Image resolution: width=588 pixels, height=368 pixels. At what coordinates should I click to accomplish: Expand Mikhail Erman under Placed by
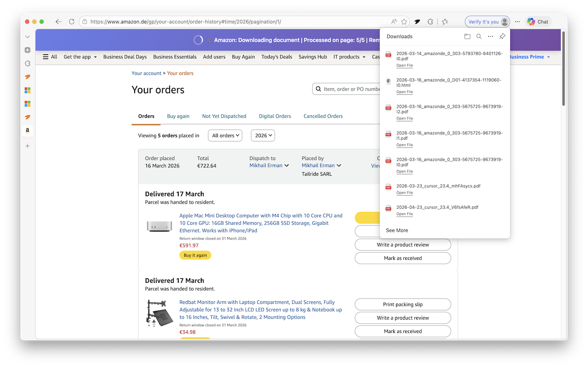tap(322, 166)
